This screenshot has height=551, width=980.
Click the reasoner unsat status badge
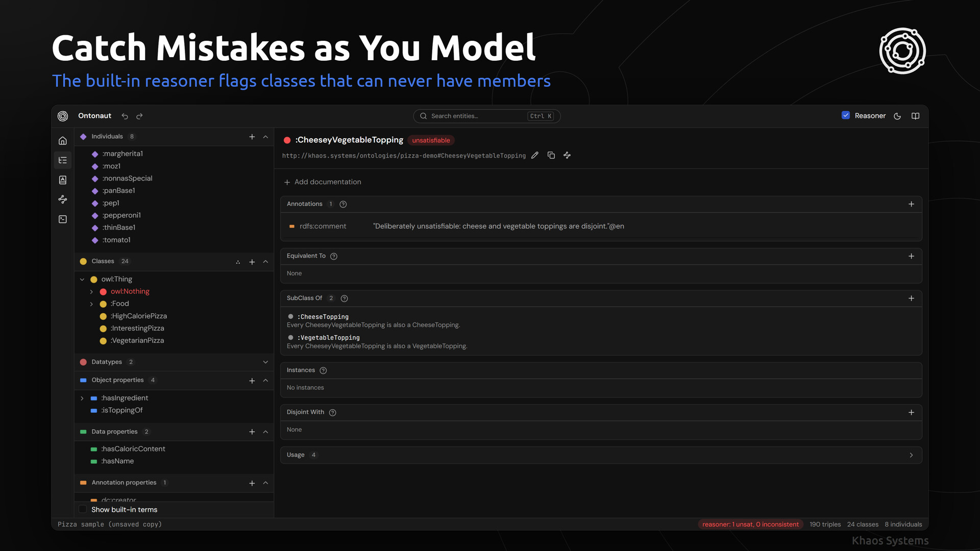750,524
